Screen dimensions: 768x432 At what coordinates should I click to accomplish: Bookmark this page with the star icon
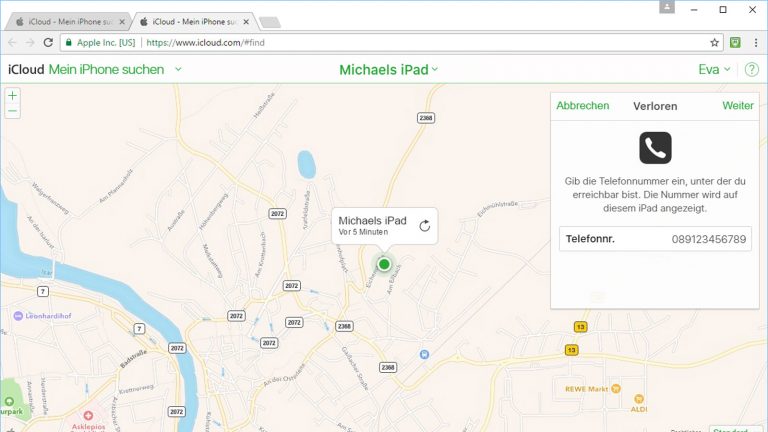point(714,43)
